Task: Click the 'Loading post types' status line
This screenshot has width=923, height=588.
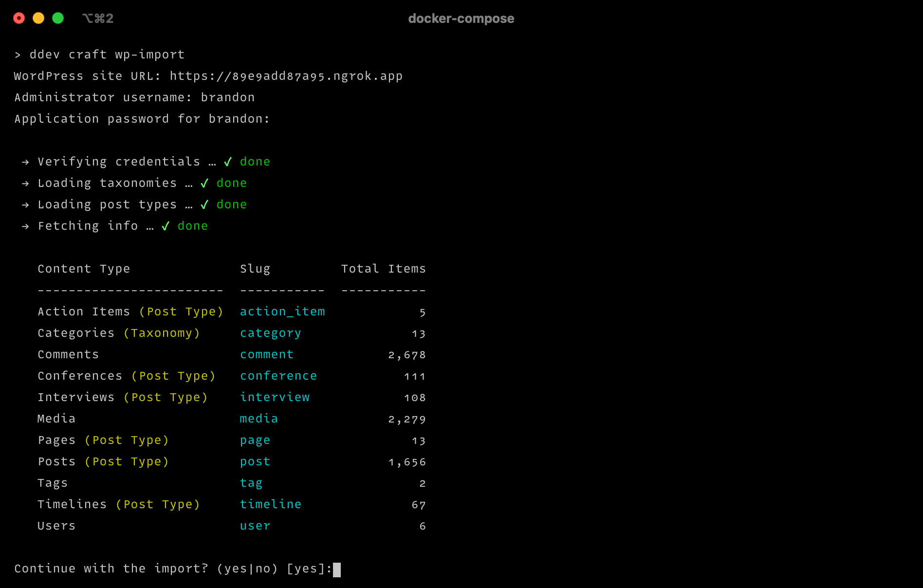Action: (134, 204)
